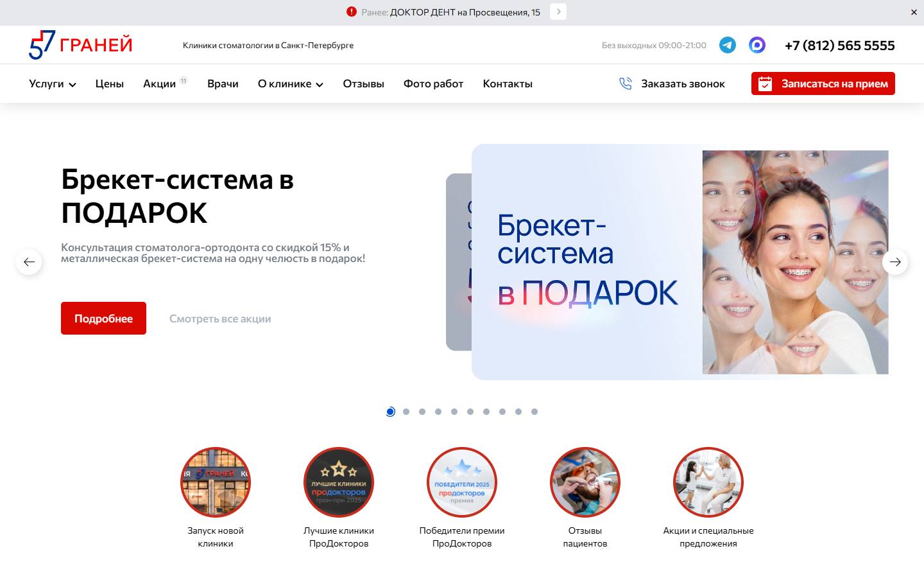The height and width of the screenshot is (578, 924).
Task: Open the Врачи menu item
Action: point(223,83)
